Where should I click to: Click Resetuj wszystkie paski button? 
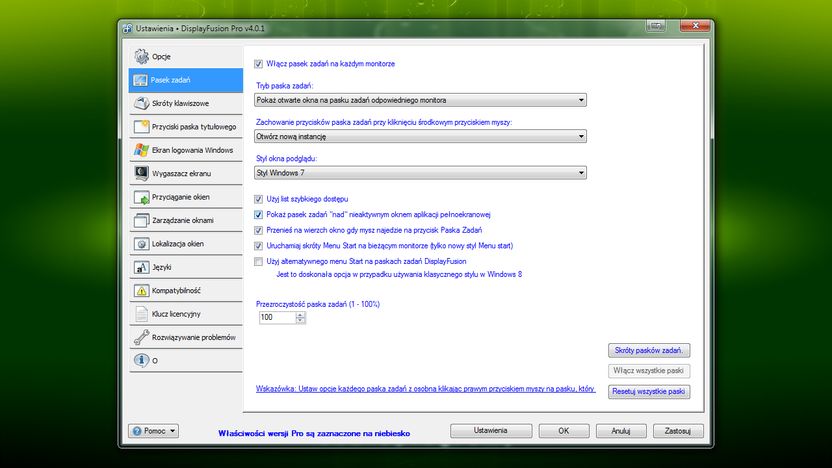(x=649, y=392)
